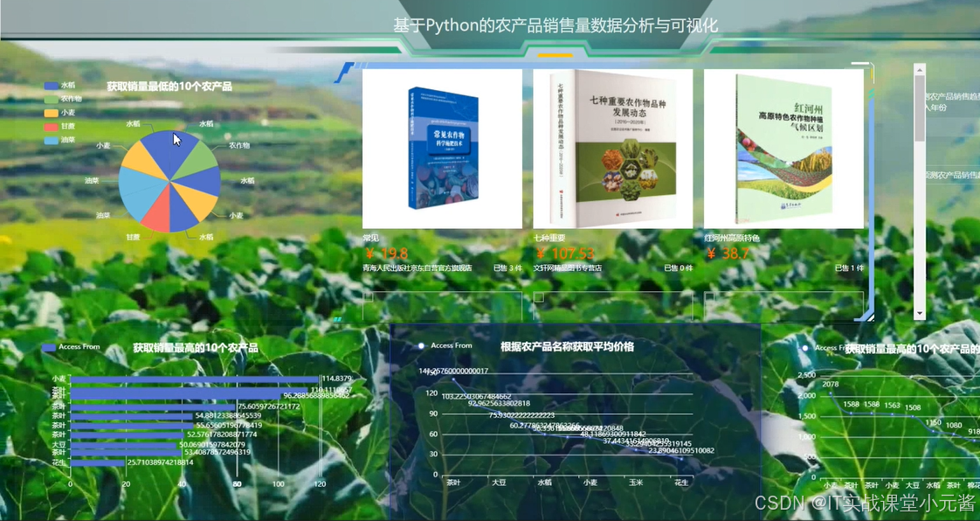Click the 小麦 bar valued 114.8379
The image size is (980, 521).
click(195, 379)
